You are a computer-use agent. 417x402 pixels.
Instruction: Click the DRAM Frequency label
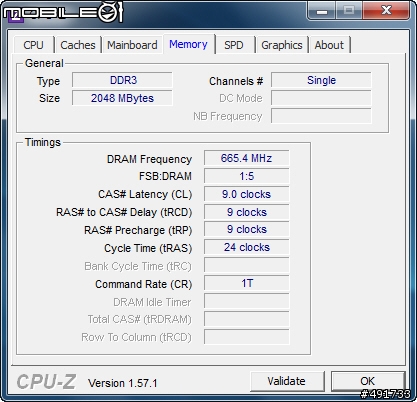pos(149,159)
